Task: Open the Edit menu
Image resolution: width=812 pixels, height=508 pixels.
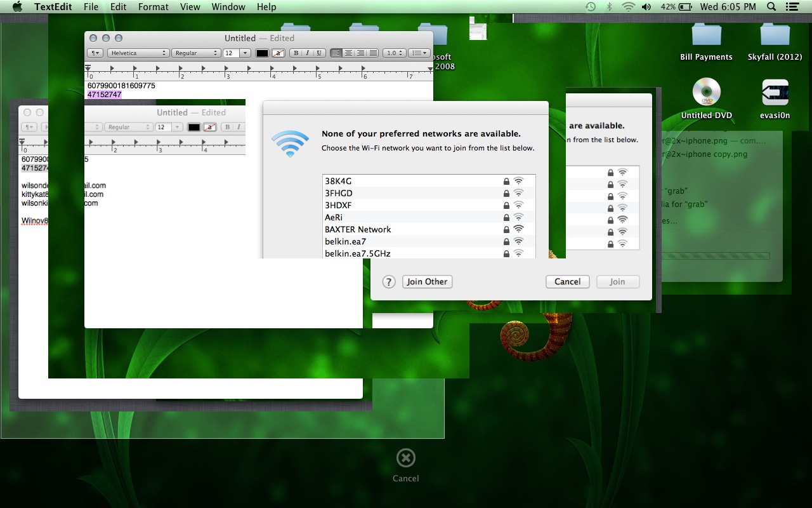Action: (x=118, y=7)
